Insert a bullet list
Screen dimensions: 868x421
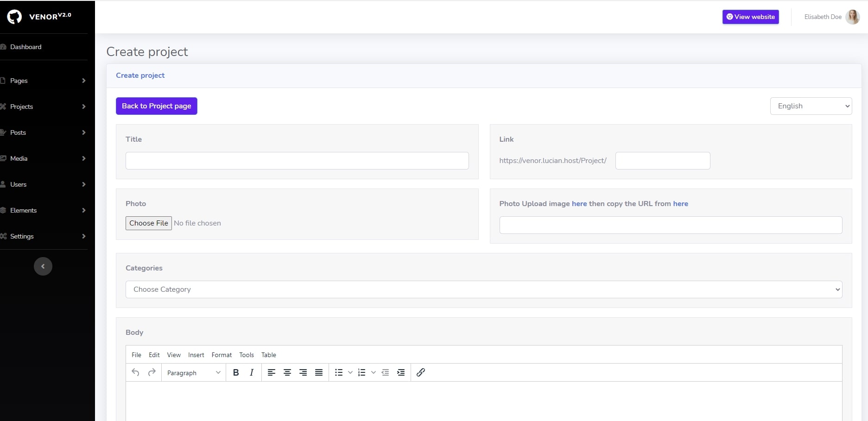[339, 372]
